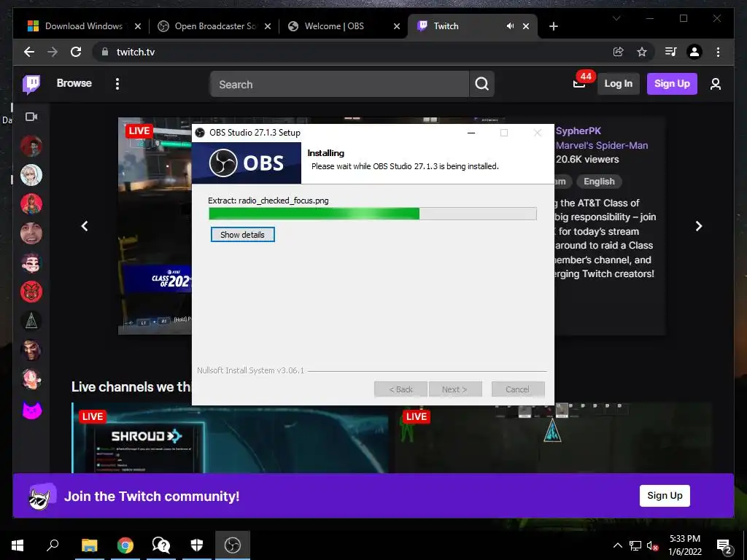Click the search magnifier button on Twitch
Screen dimensions: 747x560
[481, 85]
